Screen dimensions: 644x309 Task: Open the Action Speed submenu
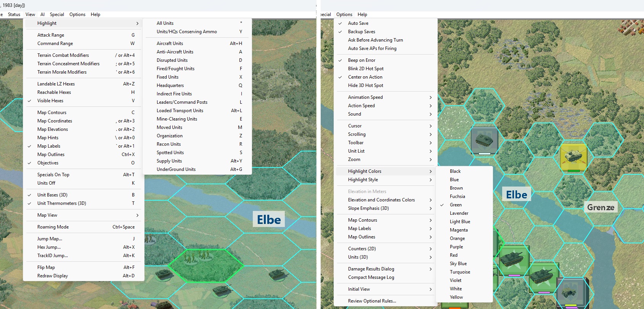click(385, 106)
